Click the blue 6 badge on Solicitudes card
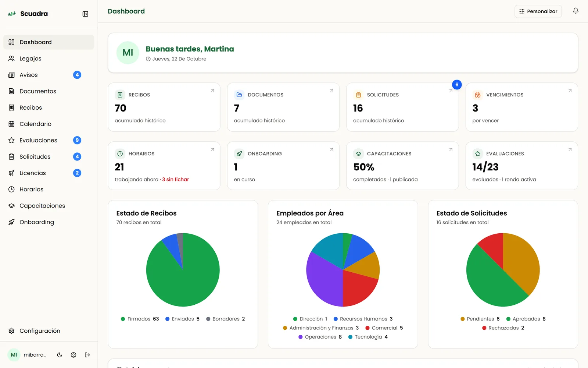Image resolution: width=588 pixels, height=368 pixels. click(457, 85)
